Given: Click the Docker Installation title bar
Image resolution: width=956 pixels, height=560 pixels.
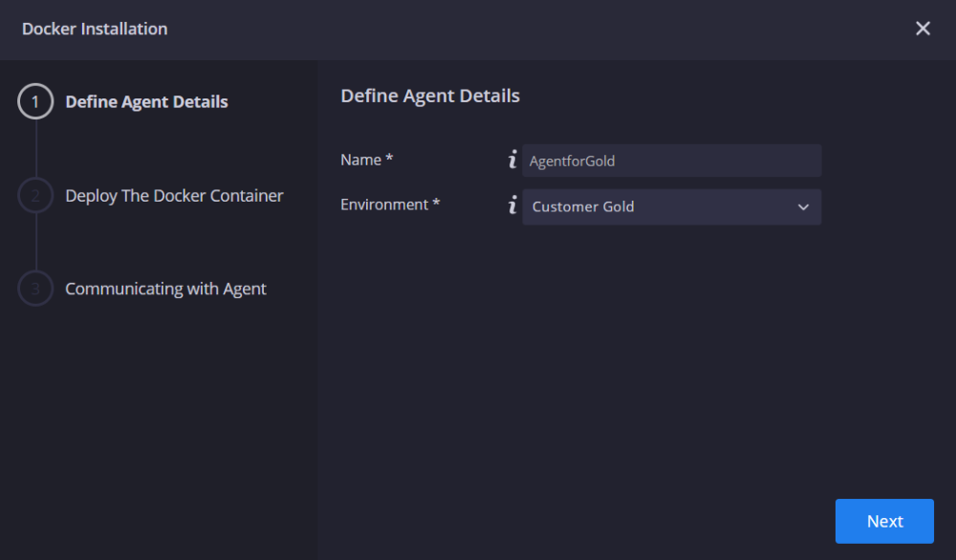Looking at the screenshot, I should pyautogui.click(x=94, y=29).
